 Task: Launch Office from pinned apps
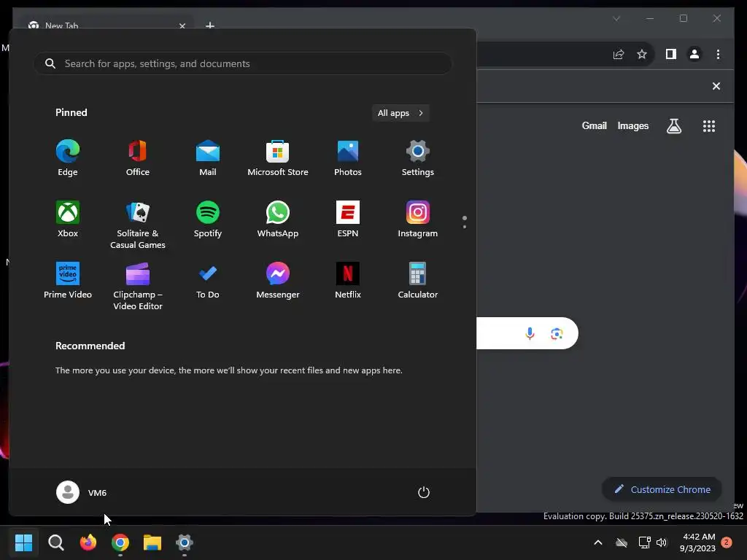coord(138,158)
